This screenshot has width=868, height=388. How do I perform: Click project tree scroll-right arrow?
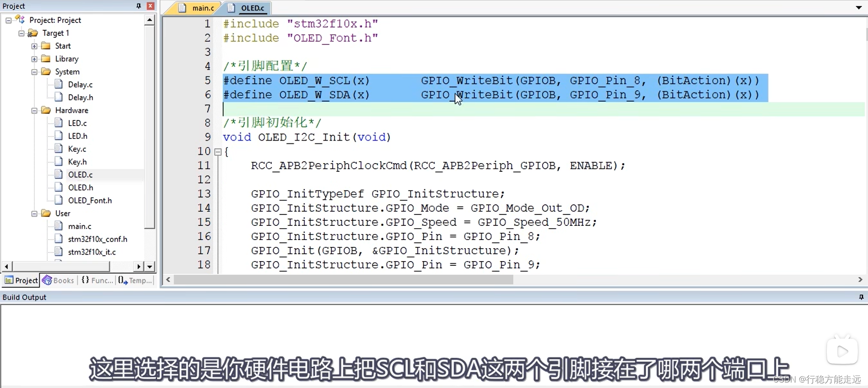coord(139,266)
